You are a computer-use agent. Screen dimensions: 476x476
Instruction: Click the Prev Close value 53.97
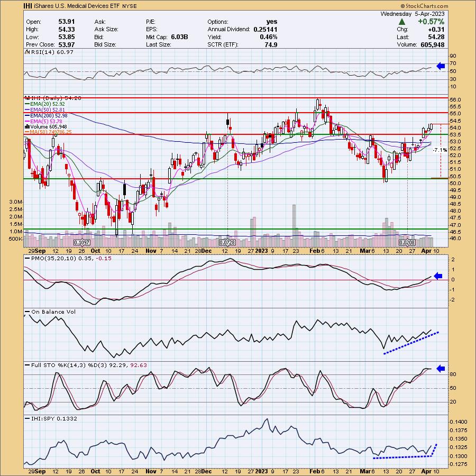click(67, 44)
